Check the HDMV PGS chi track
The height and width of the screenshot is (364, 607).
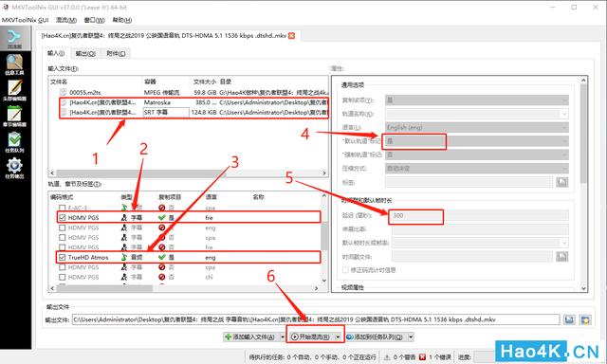point(62,277)
